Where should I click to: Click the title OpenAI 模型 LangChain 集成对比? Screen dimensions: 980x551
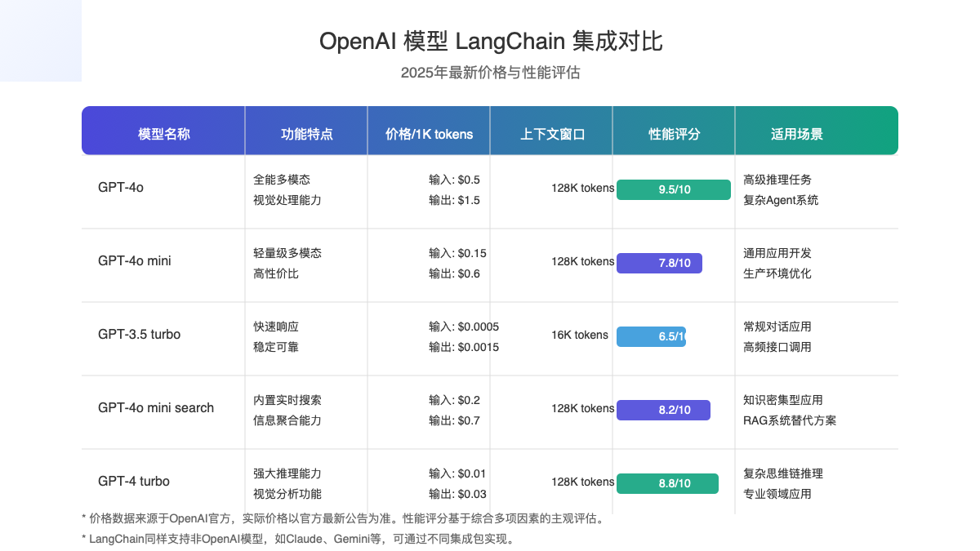tap(490, 42)
